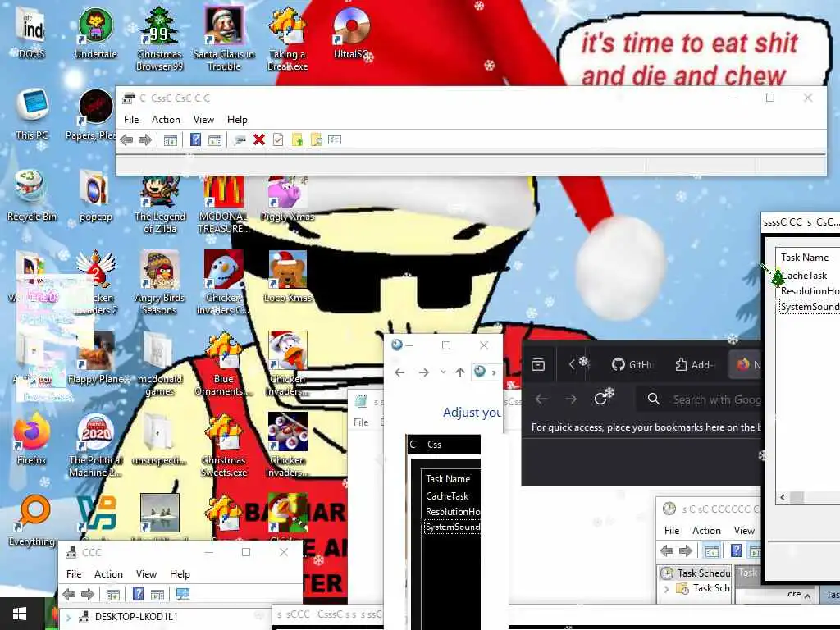Click the scrollbar left arrow in task list
The image size is (840, 630).
[x=783, y=497]
